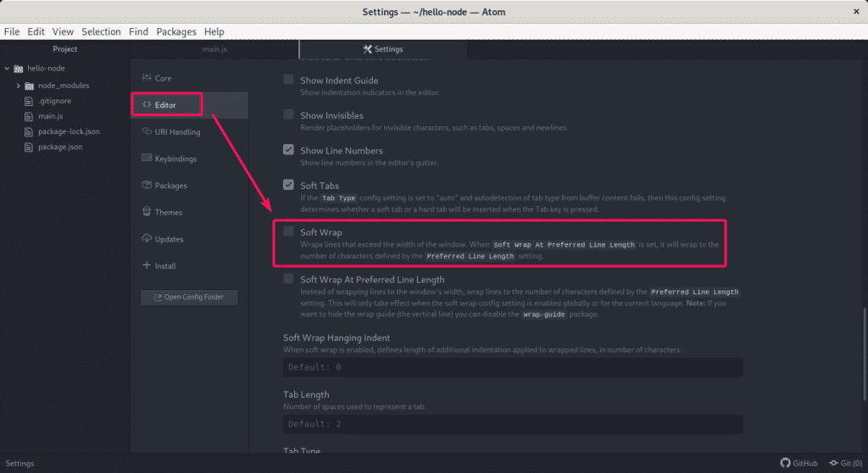Open the Keybindings settings section
This screenshot has width=868, height=473.
[x=189, y=159]
